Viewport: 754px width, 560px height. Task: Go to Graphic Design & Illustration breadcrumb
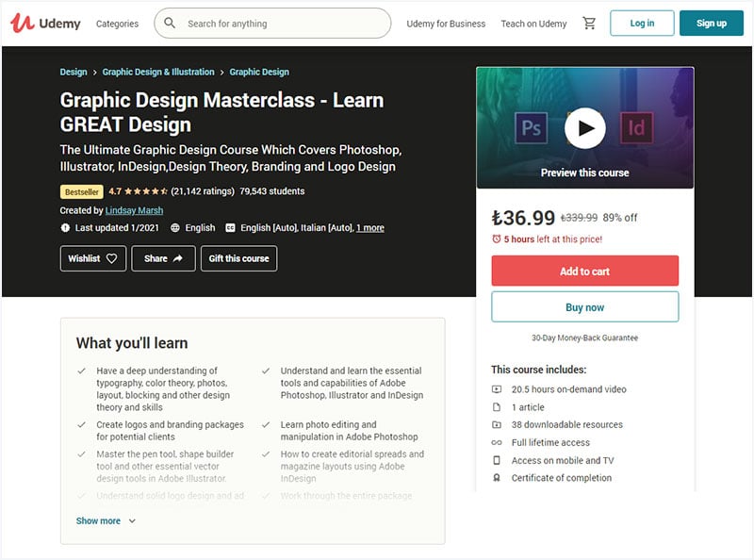(x=158, y=72)
